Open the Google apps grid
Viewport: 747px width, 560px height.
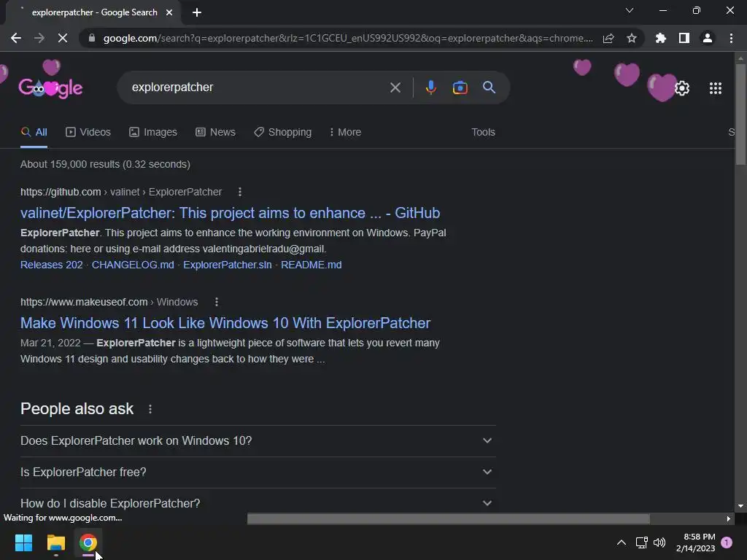(x=716, y=88)
